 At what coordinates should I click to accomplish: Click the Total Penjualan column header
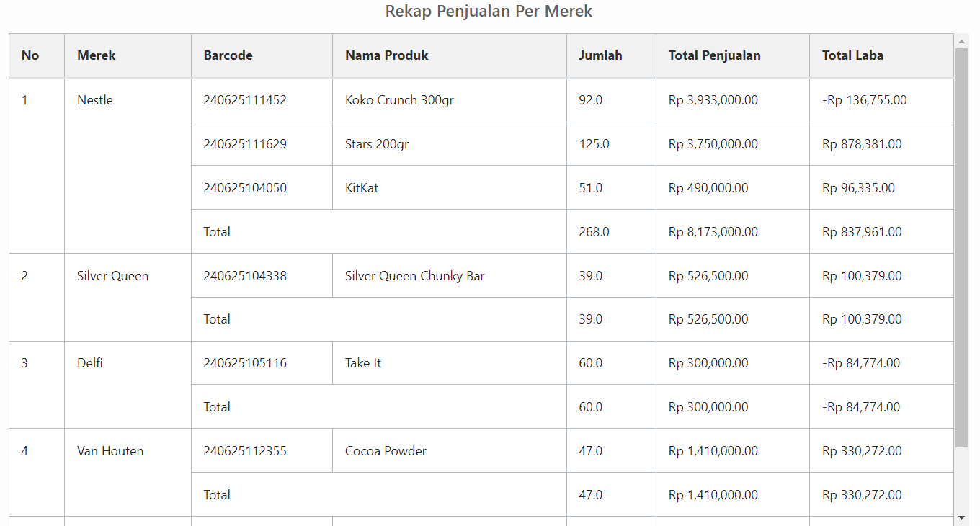714,55
